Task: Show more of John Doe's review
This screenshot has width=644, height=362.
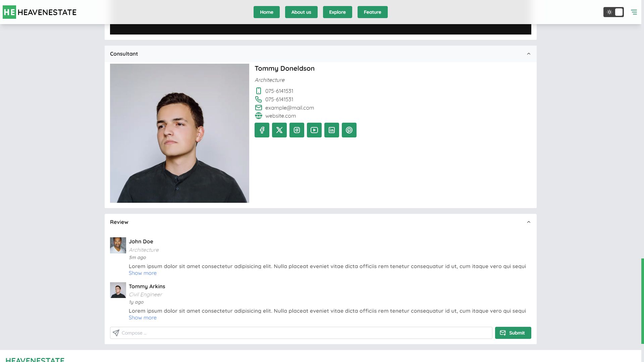Action: tap(143, 273)
